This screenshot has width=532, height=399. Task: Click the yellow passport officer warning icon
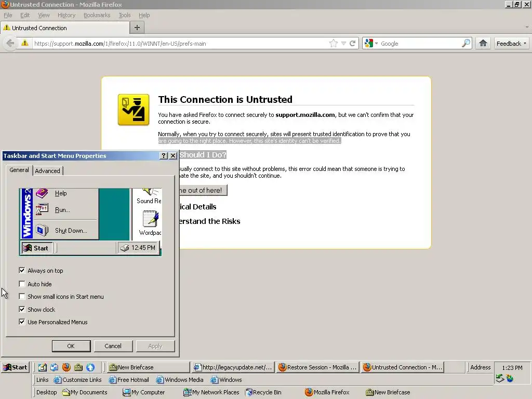tap(134, 110)
